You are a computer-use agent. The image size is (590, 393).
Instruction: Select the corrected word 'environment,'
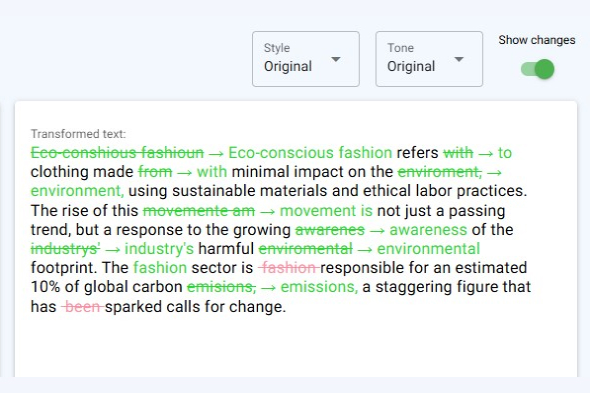[x=77, y=191]
